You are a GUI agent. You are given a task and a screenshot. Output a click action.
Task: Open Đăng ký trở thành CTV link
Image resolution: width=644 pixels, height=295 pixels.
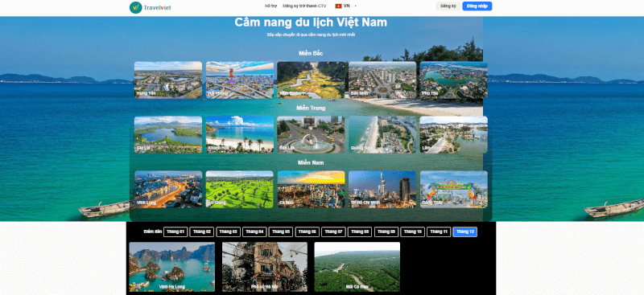tap(304, 6)
